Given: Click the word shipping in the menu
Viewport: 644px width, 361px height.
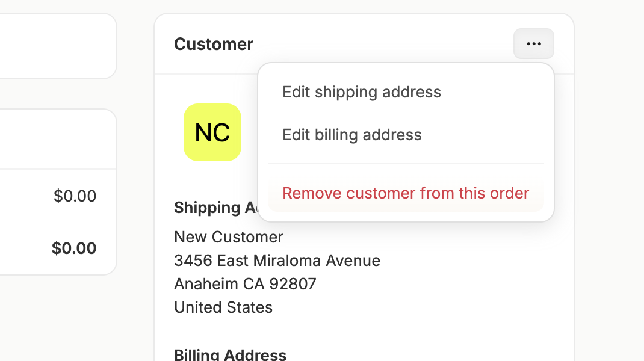Looking at the screenshot, I should (346, 93).
